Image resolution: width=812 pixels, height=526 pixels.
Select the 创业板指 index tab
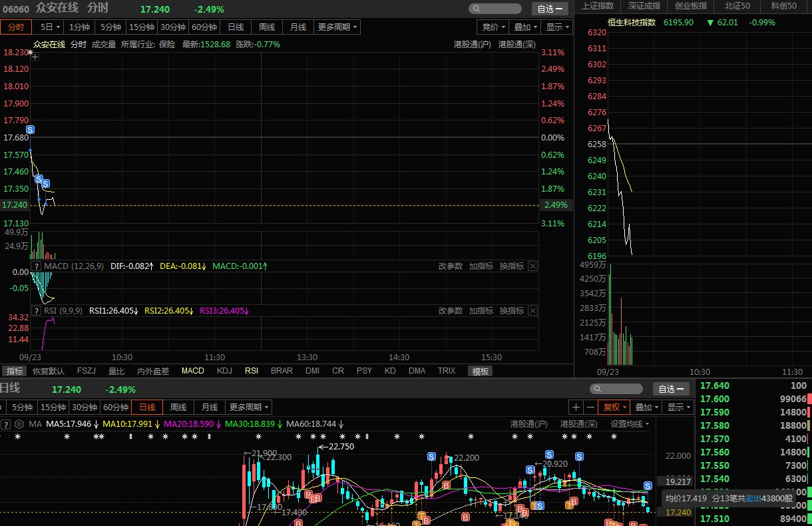pos(691,6)
